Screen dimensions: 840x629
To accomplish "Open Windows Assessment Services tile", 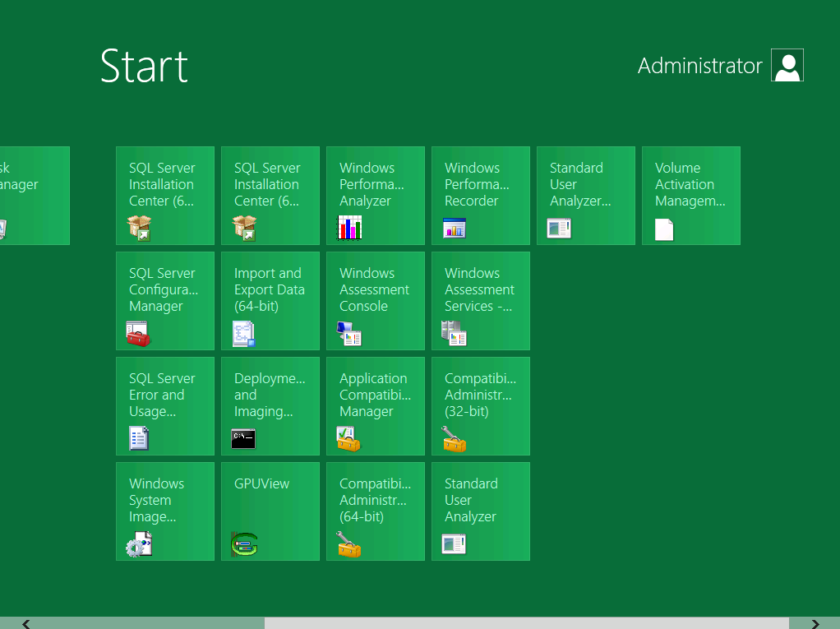I will (x=480, y=301).
